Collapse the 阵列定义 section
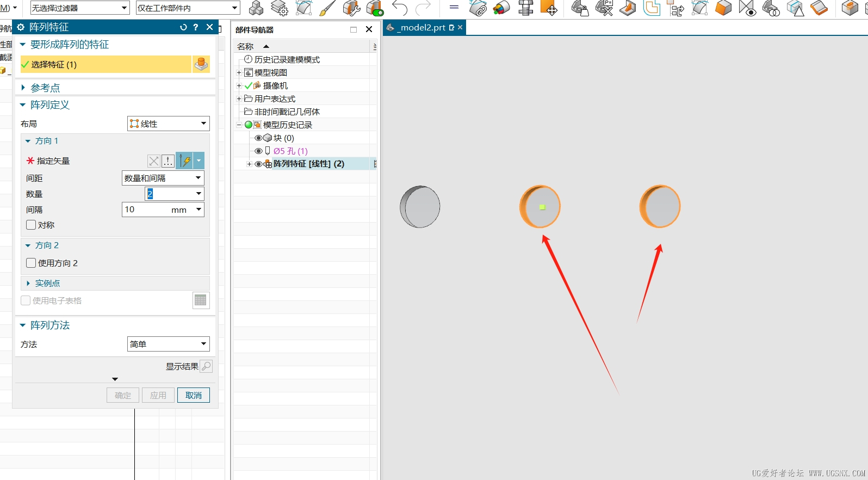This screenshot has height=480, width=868. tap(23, 105)
